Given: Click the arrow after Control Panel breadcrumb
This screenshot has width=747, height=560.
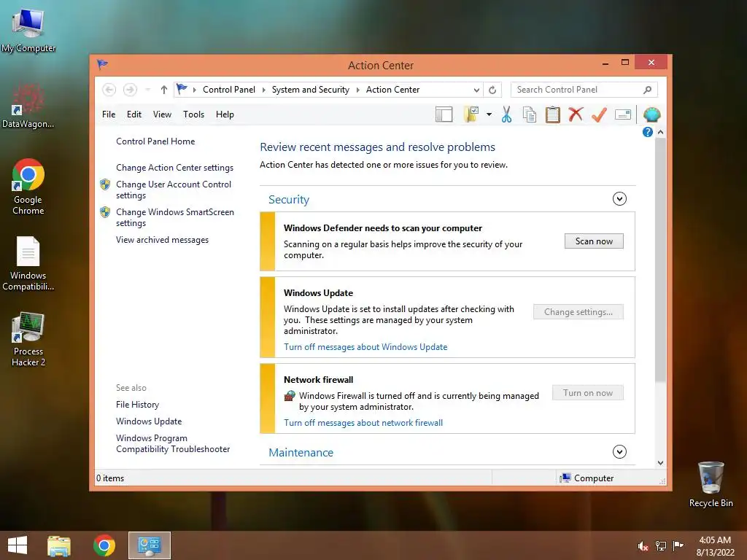Looking at the screenshot, I should (263, 90).
